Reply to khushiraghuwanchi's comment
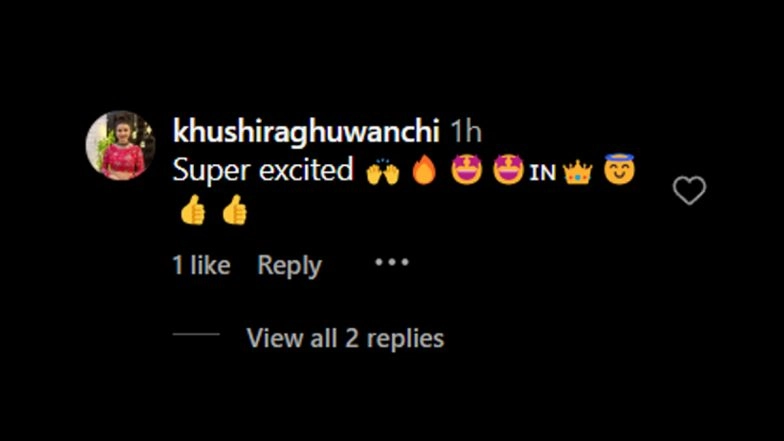 (290, 265)
